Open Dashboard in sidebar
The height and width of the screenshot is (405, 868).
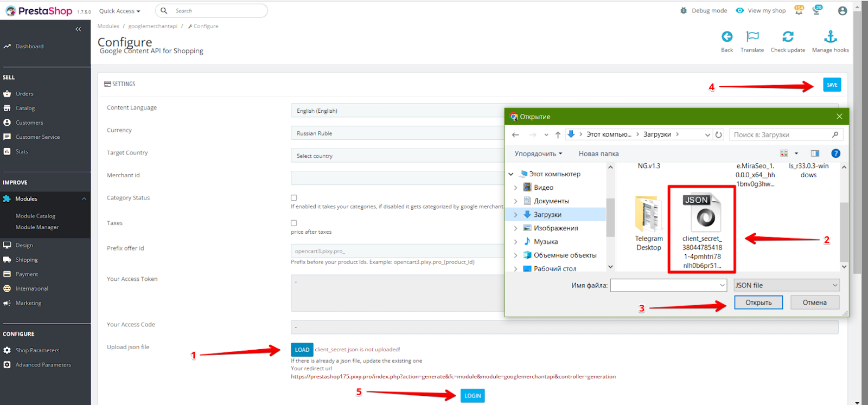point(29,47)
